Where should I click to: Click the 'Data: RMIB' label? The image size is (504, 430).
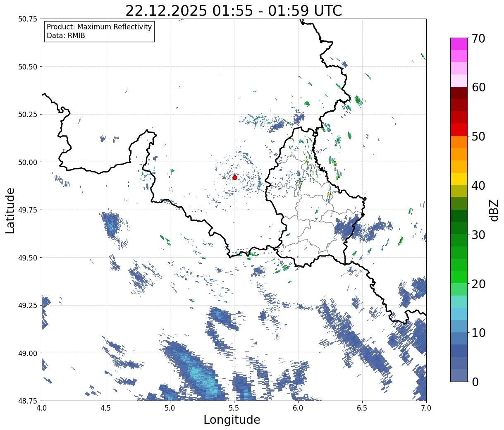click(x=66, y=36)
